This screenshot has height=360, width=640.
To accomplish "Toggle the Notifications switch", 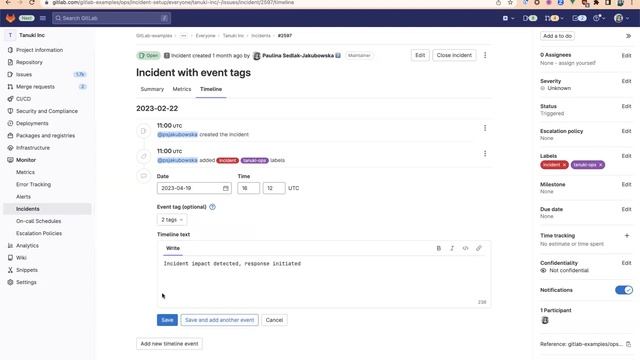I will 624,290.
